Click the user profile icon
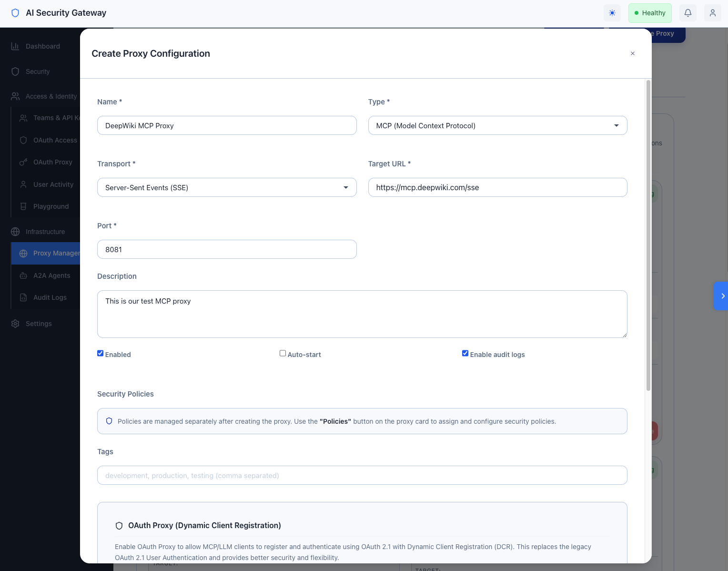 pyautogui.click(x=712, y=13)
